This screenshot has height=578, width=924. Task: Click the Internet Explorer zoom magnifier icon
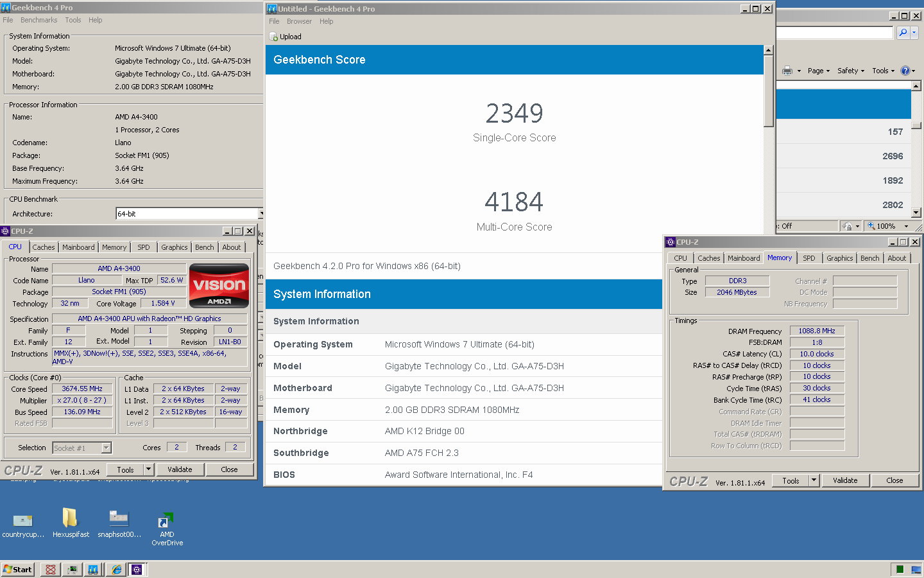pyautogui.click(x=871, y=226)
